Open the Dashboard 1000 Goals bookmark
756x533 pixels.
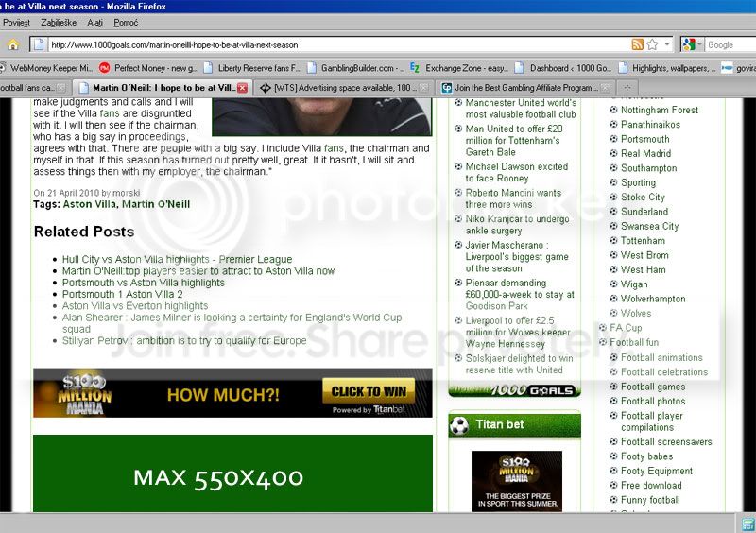click(563, 68)
